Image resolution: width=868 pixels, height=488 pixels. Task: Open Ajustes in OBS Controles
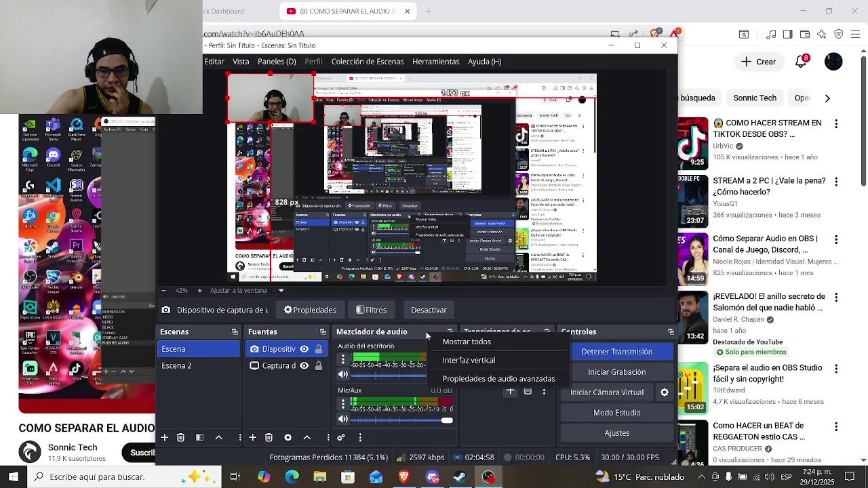click(x=617, y=433)
